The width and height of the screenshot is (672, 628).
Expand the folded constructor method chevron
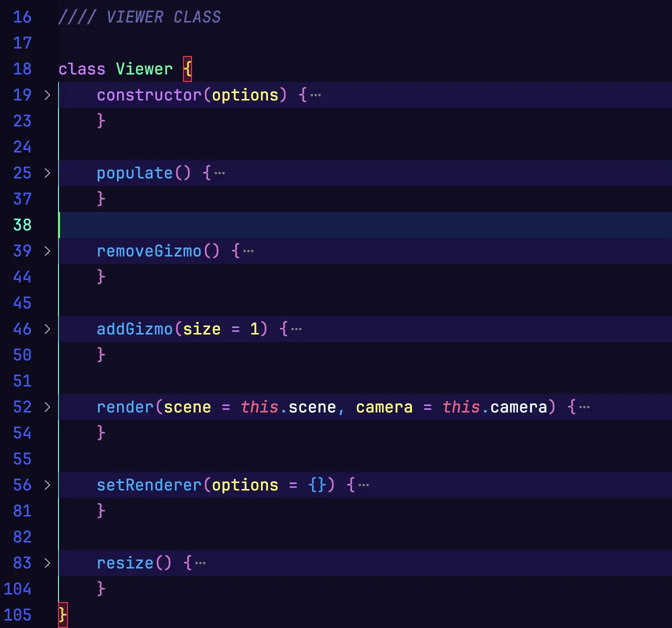(x=47, y=95)
